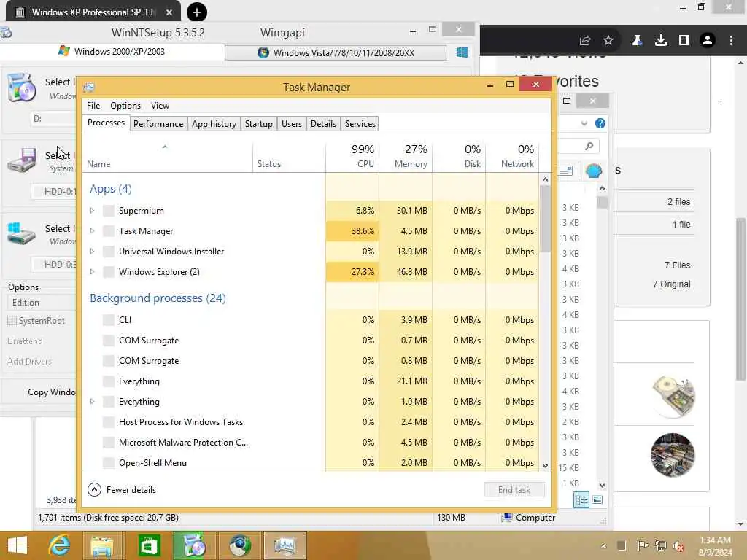The image size is (747, 560).
Task: Click the Task Manager vertical scrollbar thumb
Action: 546,219
